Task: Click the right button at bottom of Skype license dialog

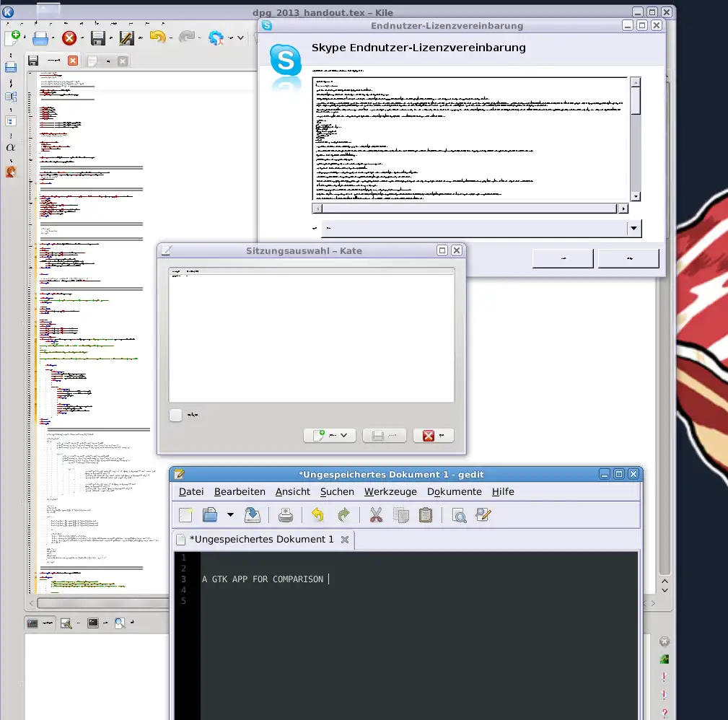Action: [x=628, y=258]
